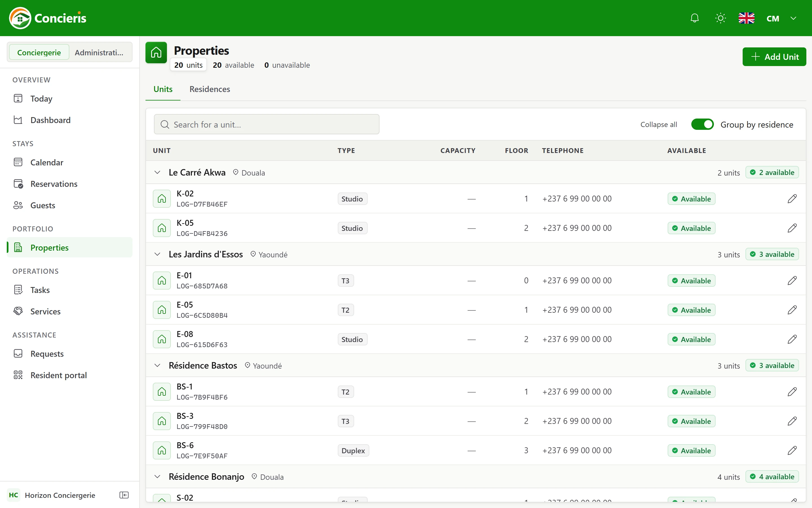Edit unit E-01 with the pencil icon
812x508 pixels.
[x=792, y=280]
